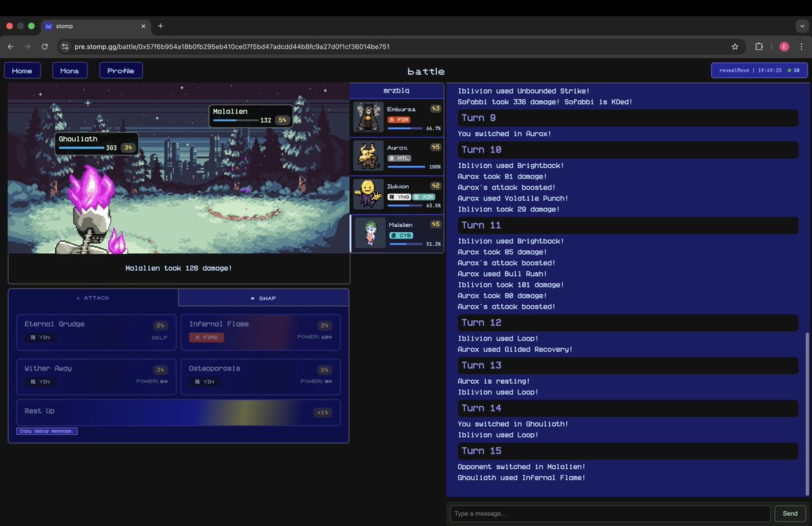Choose the Rest Up action
Image resolution: width=812 pixels, height=526 pixels.
[x=179, y=412]
